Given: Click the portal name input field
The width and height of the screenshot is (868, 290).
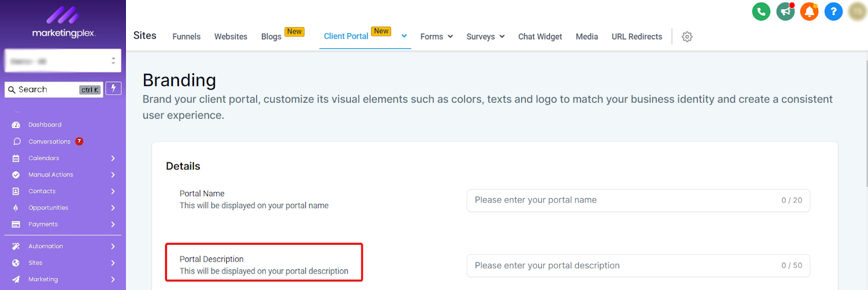Looking at the screenshot, I should pyautogui.click(x=638, y=200).
